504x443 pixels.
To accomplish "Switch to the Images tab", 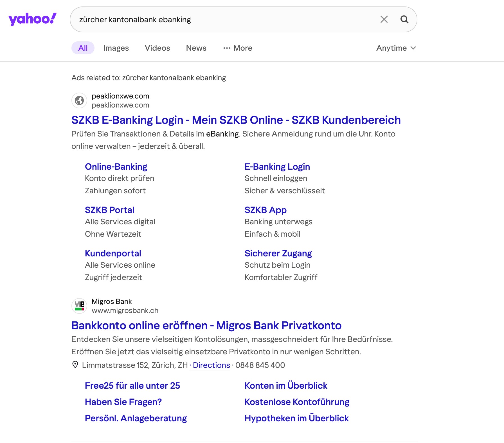I will point(116,48).
